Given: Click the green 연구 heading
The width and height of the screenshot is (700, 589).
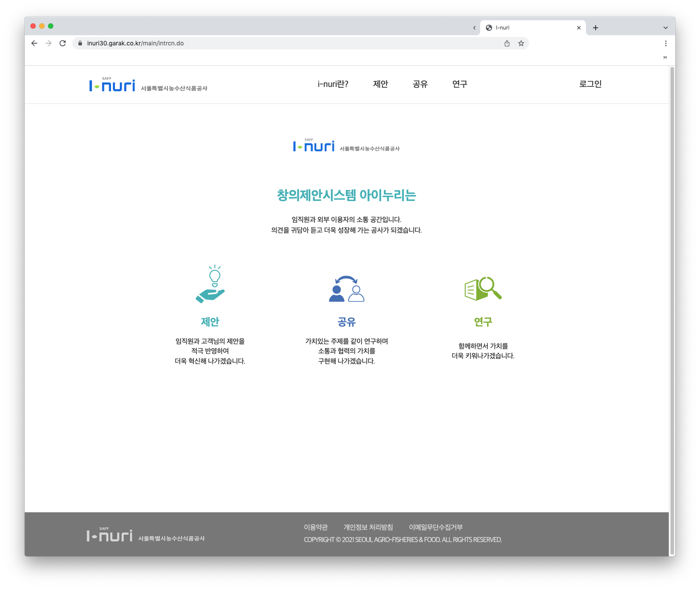Looking at the screenshot, I should coord(483,322).
